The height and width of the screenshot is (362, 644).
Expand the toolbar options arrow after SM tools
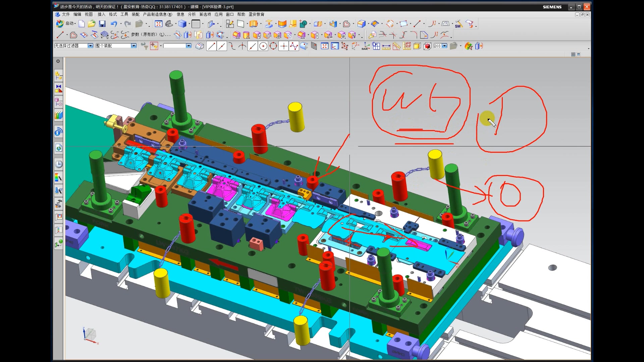[476, 26]
